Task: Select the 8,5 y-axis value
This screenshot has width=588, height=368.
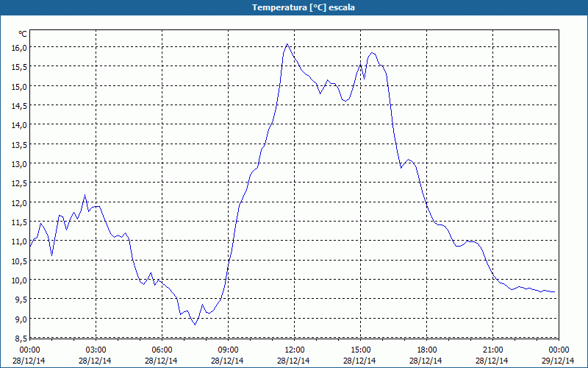Action: click(21, 339)
